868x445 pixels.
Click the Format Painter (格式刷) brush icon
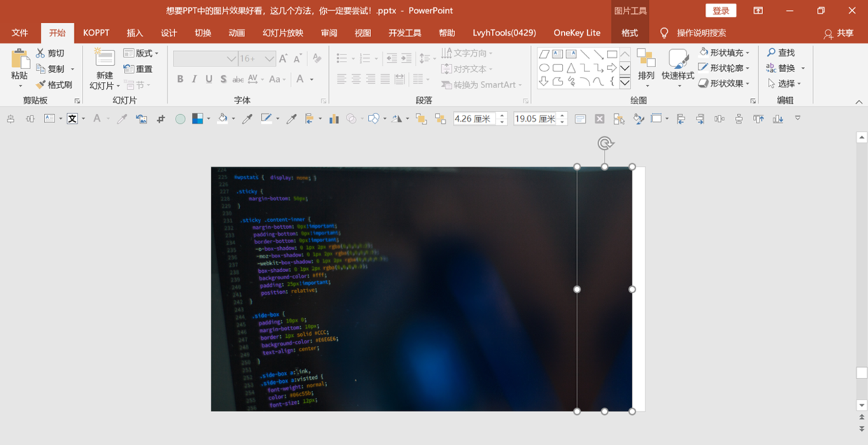40,85
